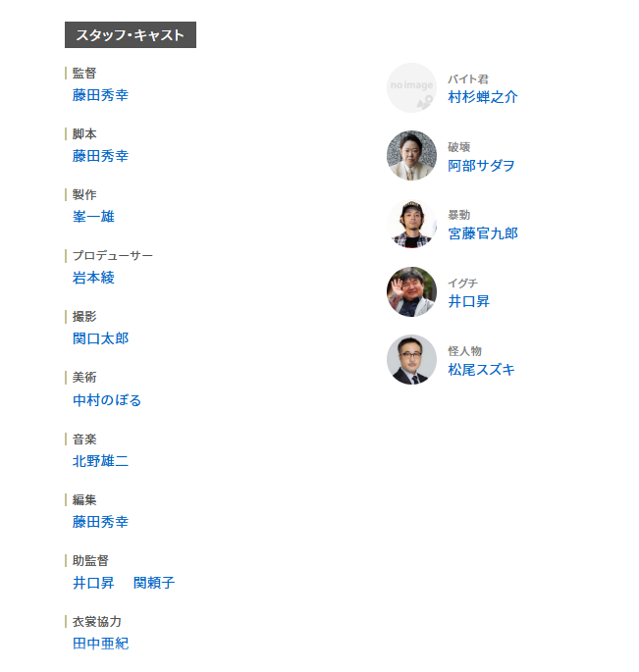Open director 藤田秀幸 link under 監督
Viewport: 639px width, 672px height.
[x=100, y=95]
